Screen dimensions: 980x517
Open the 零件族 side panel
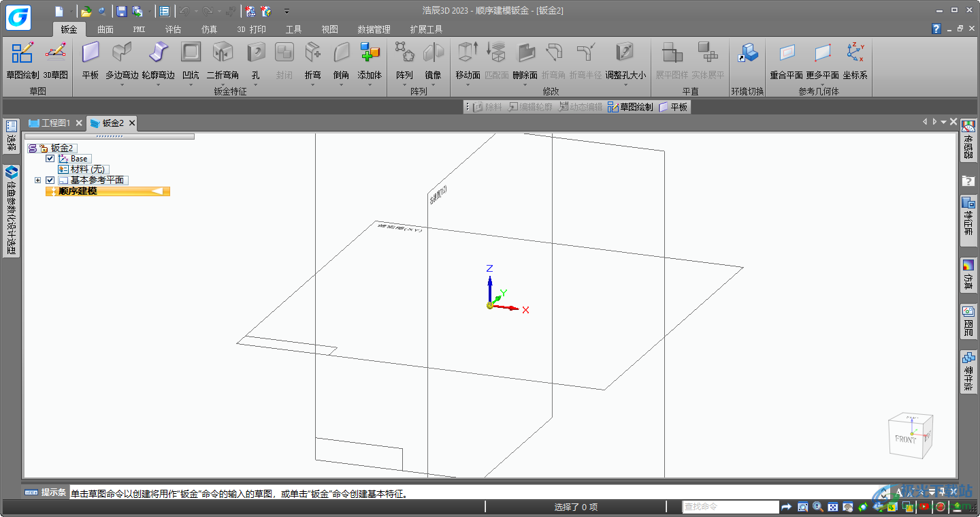click(x=968, y=371)
